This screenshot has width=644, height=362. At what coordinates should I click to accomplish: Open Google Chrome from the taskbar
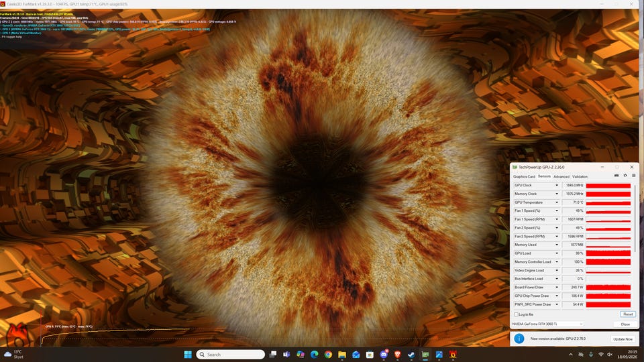(328, 355)
